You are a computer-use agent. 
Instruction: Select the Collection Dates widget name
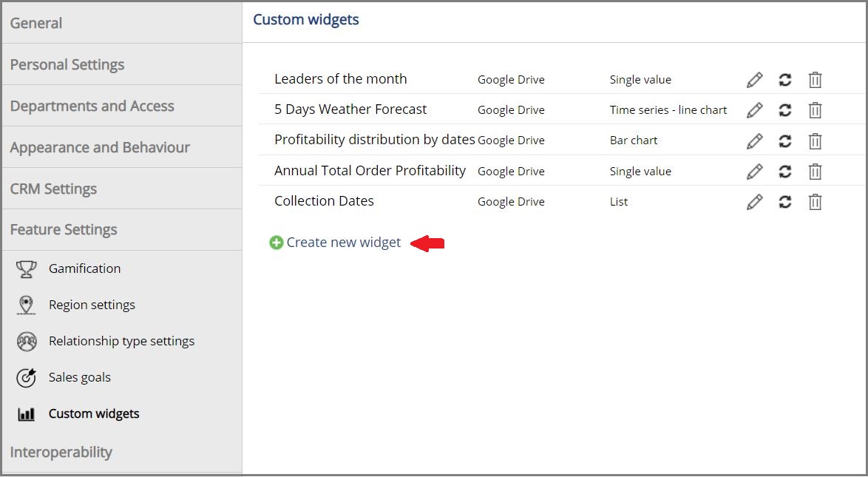click(x=324, y=201)
